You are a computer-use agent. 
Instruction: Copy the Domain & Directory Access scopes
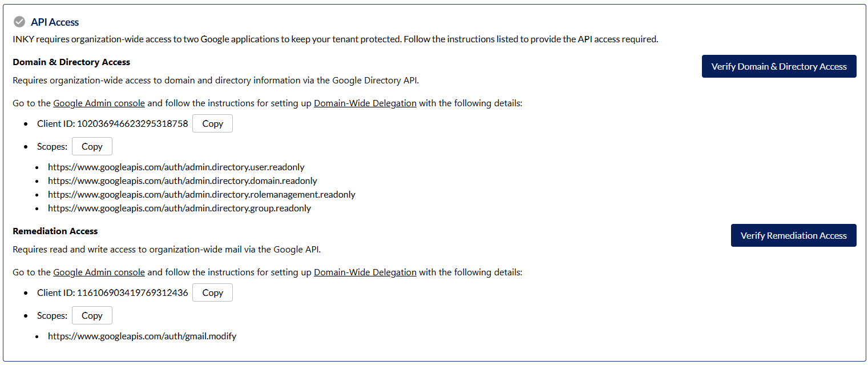(x=92, y=147)
